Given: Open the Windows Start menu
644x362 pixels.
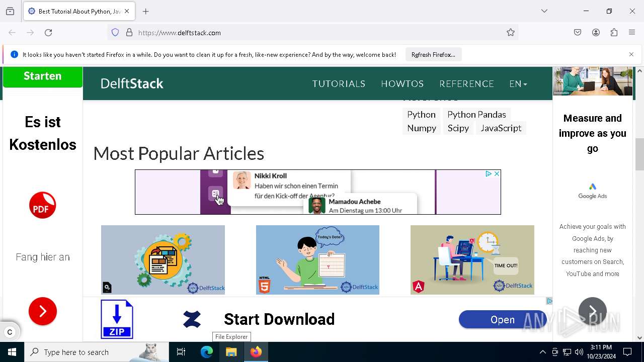Looking at the screenshot, I should pyautogui.click(x=12, y=352).
